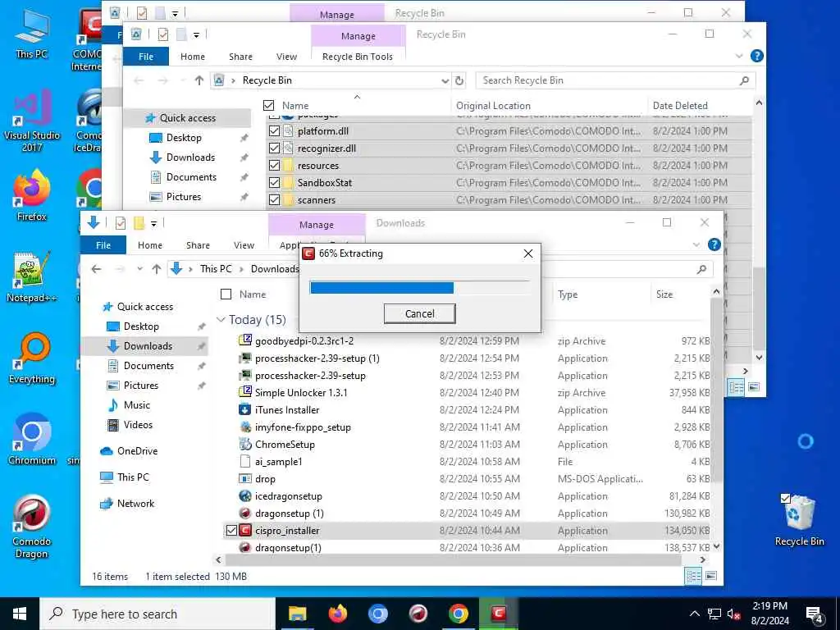Open Recycle Bin desktop icon

point(799,519)
